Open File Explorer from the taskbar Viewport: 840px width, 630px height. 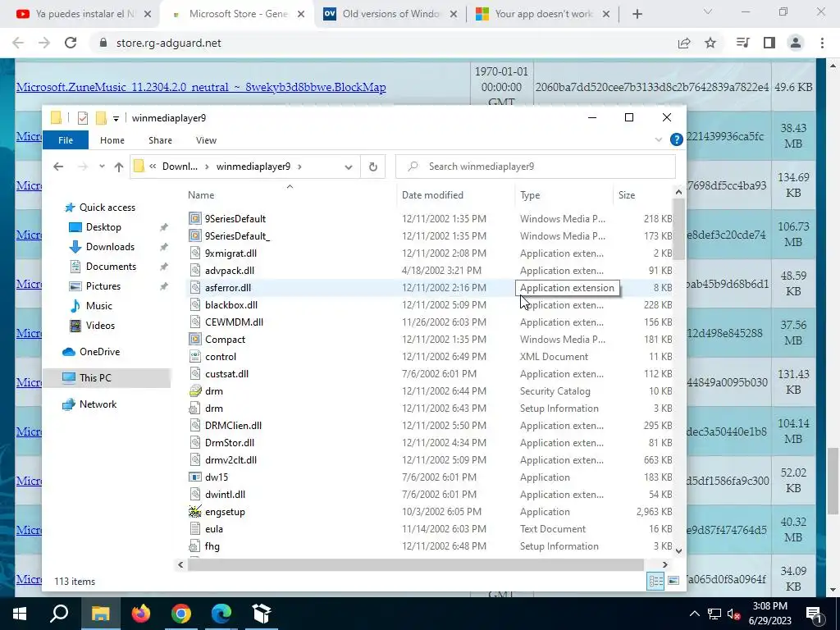100,614
